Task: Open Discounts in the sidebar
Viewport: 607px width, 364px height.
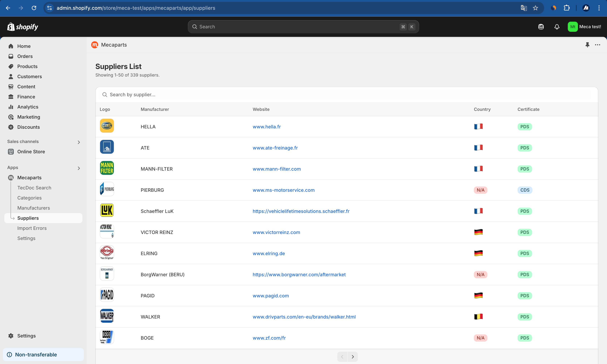Action: tap(43, 127)
